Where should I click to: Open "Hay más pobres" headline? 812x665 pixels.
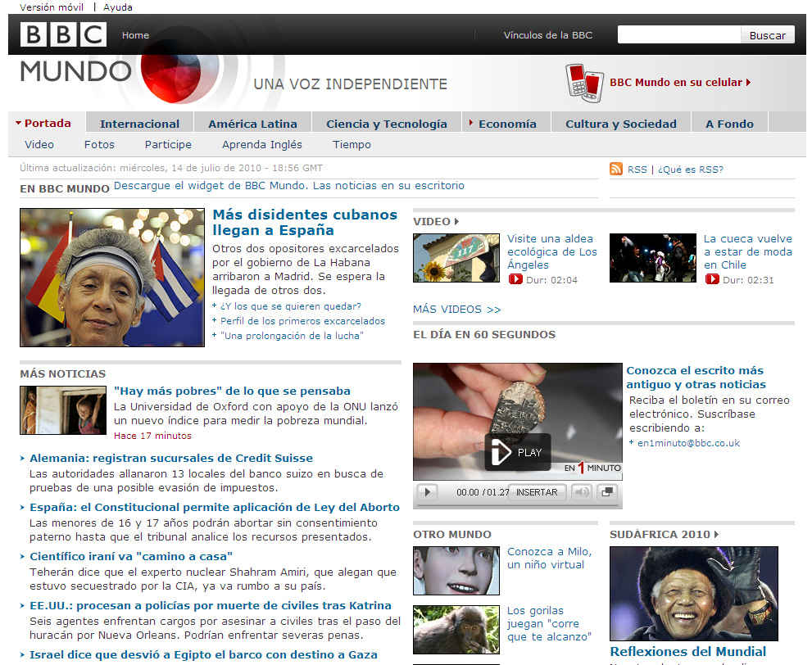(x=232, y=391)
